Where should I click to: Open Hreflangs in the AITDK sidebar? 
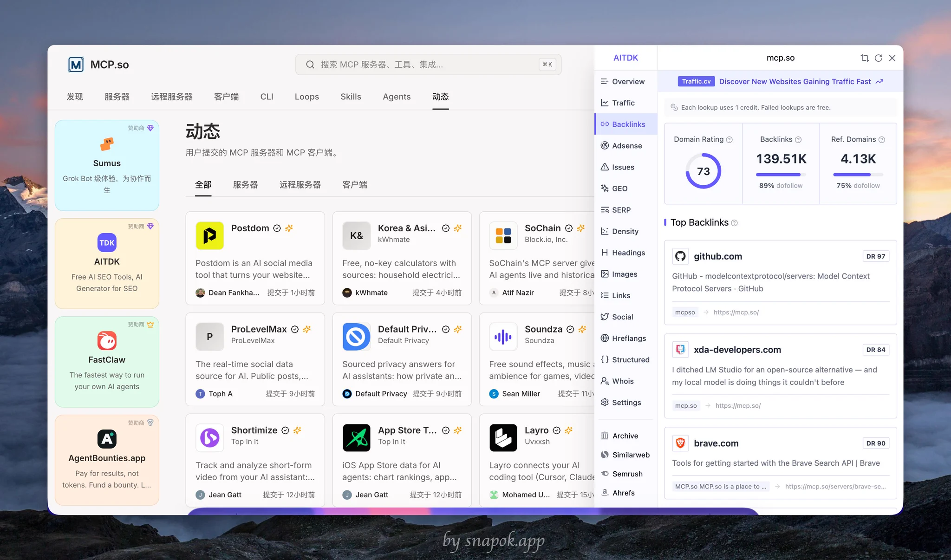pos(625,338)
